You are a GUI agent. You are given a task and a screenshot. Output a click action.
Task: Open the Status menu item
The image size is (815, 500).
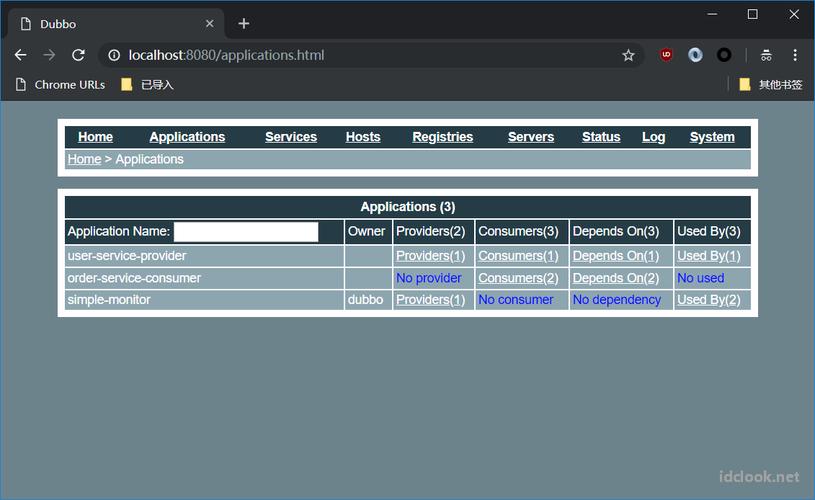[x=601, y=137]
